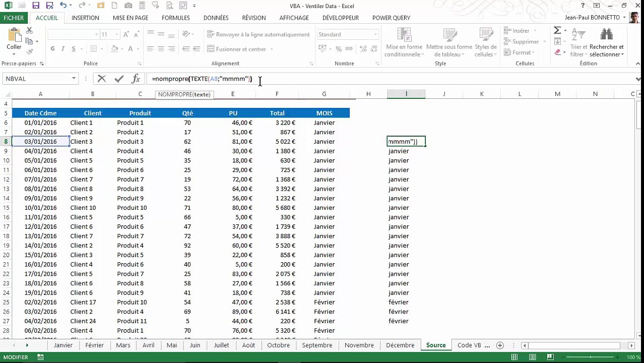
Task: Click the AutoSum sigma icon
Action: 557,31
